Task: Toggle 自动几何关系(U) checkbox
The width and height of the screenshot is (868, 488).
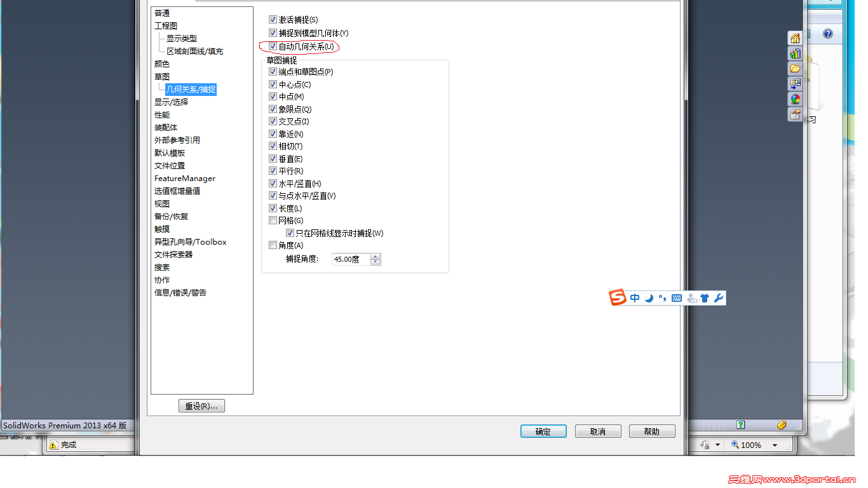Action: 273,46
